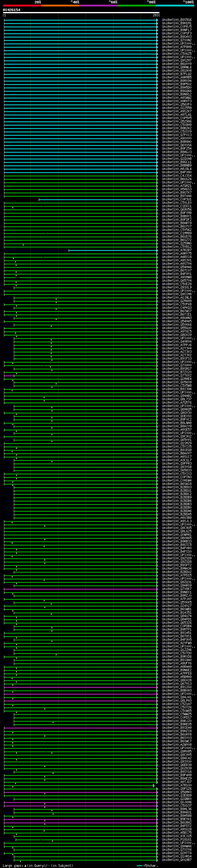The width and height of the screenshot is (197, 868).
Task: Click the UniRef100_Q69U56 label
Action: pyautogui.click(x=177, y=210)
